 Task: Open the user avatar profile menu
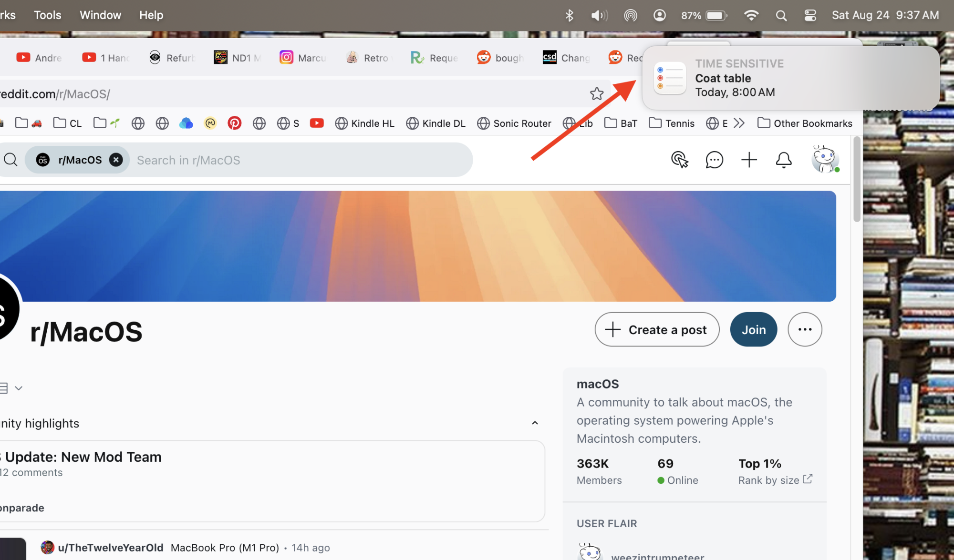tap(825, 160)
